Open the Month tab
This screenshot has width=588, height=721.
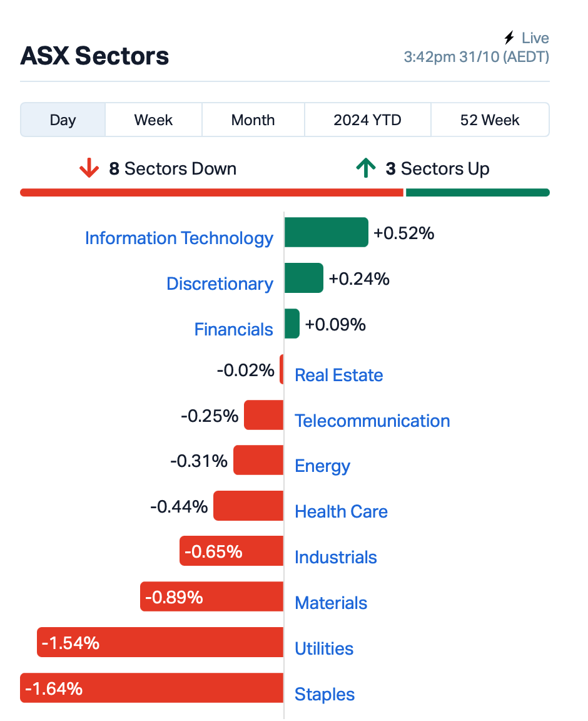253,120
